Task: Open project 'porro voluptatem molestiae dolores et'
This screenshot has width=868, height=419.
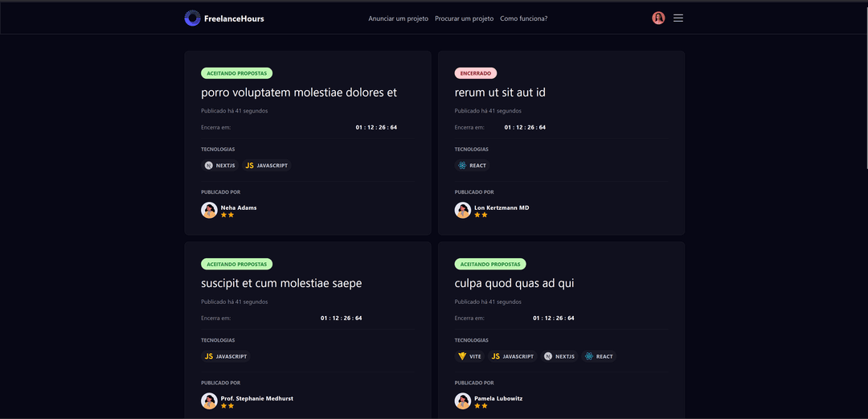Action: (299, 92)
